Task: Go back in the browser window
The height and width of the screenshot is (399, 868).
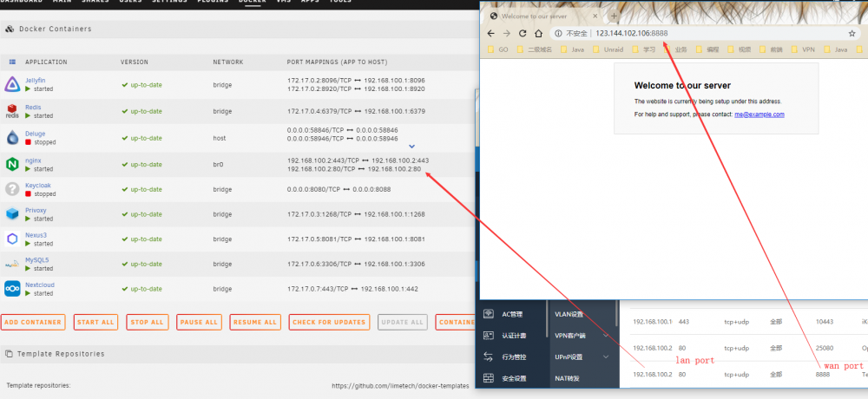Action: pos(490,33)
